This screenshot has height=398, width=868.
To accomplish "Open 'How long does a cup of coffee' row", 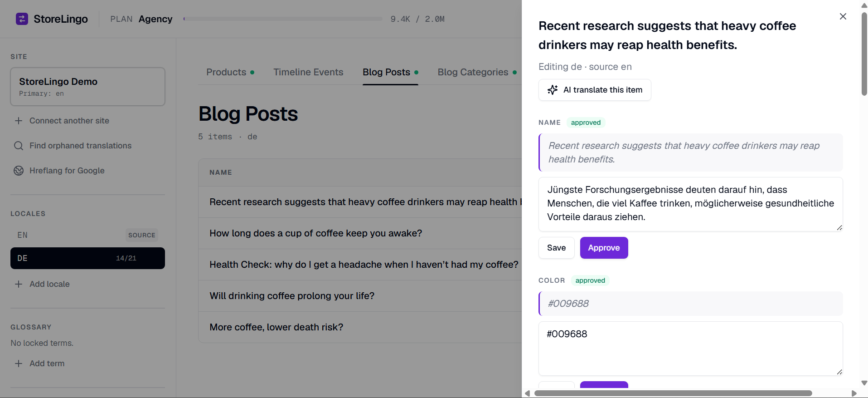I will pyautogui.click(x=360, y=233).
